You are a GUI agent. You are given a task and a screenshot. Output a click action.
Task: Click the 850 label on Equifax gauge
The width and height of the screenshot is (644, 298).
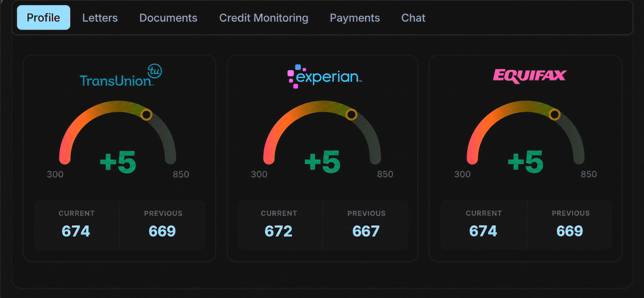point(589,174)
